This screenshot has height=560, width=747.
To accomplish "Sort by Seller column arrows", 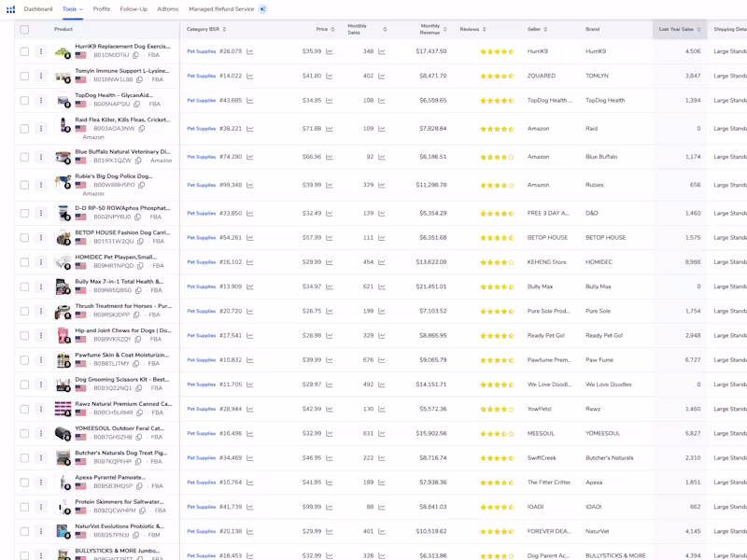I will point(545,30).
